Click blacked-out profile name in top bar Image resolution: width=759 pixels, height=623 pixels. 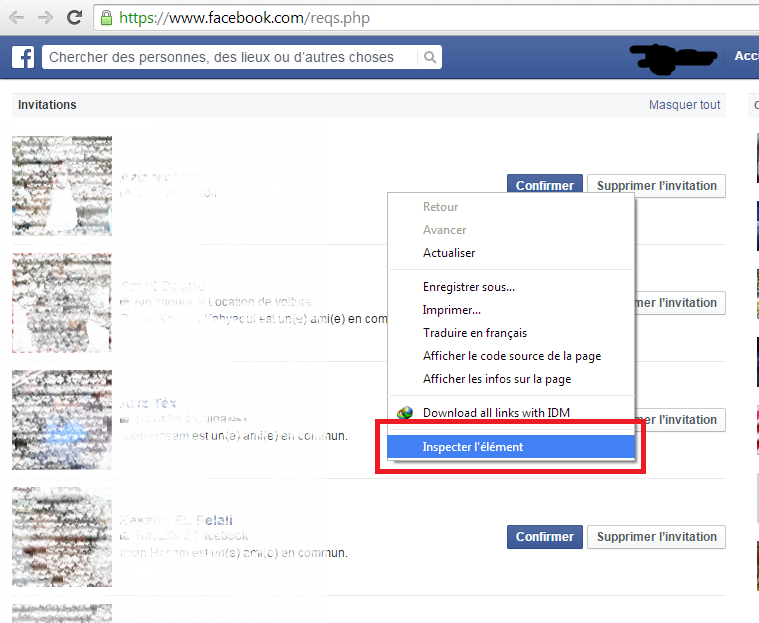673,58
